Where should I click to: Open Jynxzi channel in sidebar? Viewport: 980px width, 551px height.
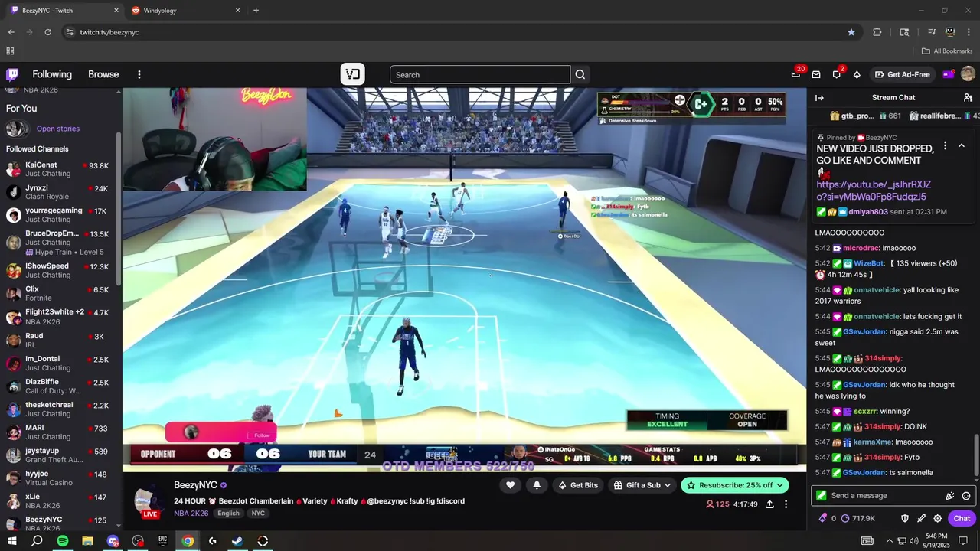click(60, 192)
